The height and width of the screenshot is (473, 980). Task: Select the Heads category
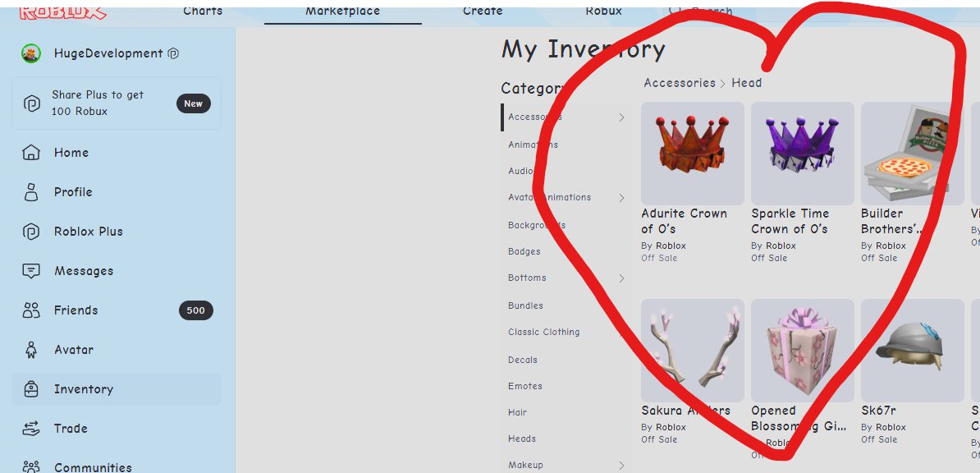(x=522, y=439)
